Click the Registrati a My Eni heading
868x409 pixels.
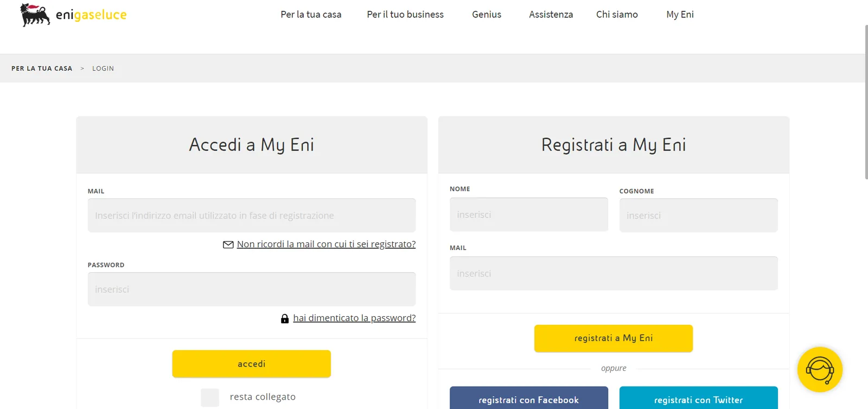[614, 145]
